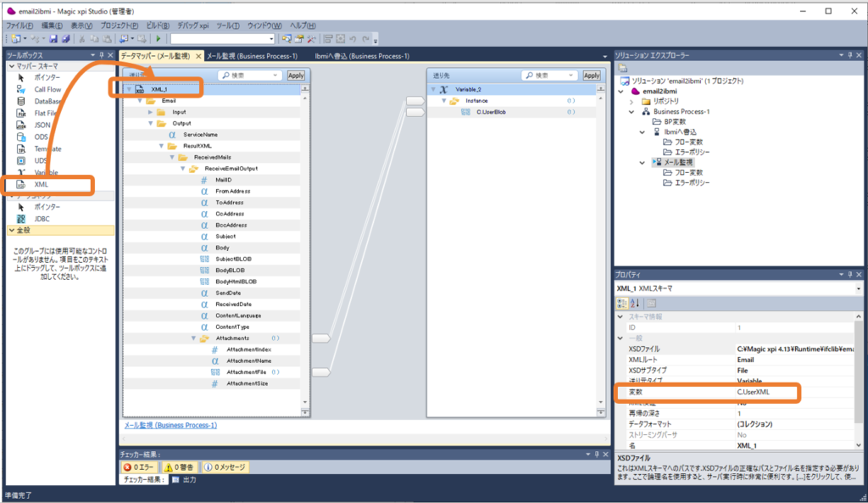
Task: Click the green Start run arrow
Action: point(159,39)
